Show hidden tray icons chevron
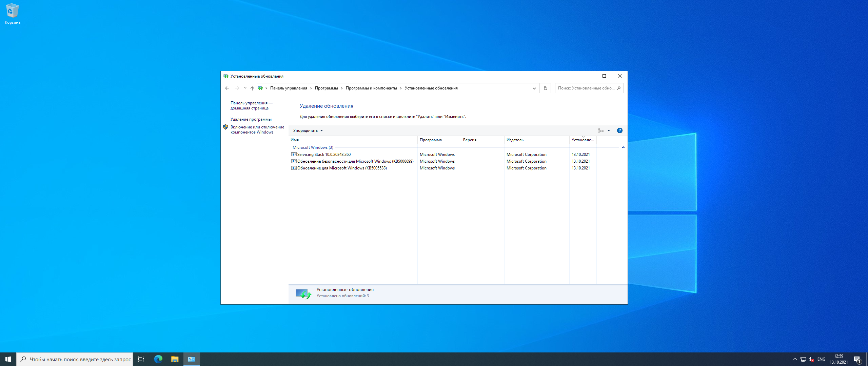The height and width of the screenshot is (366, 868). coord(795,359)
